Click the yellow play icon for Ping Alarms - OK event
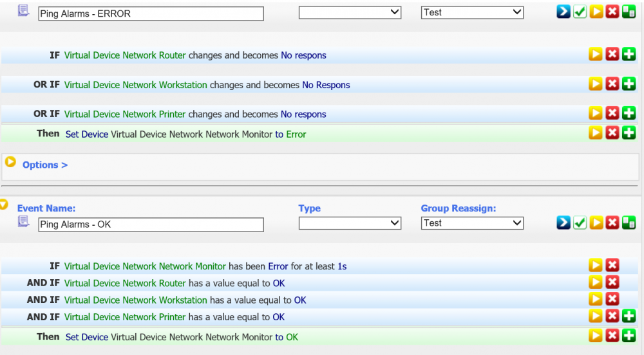The width and height of the screenshot is (644, 355). pyautogui.click(x=596, y=223)
